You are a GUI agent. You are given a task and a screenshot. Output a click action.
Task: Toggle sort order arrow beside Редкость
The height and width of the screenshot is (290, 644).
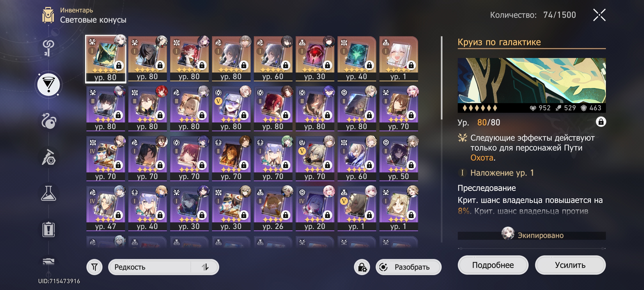pos(205,267)
